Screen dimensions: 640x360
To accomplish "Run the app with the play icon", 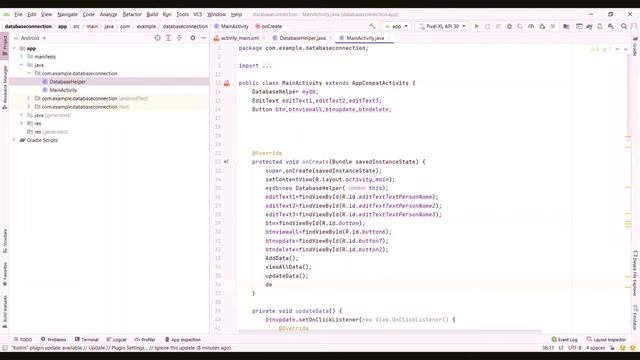I will tap(476, 26).
